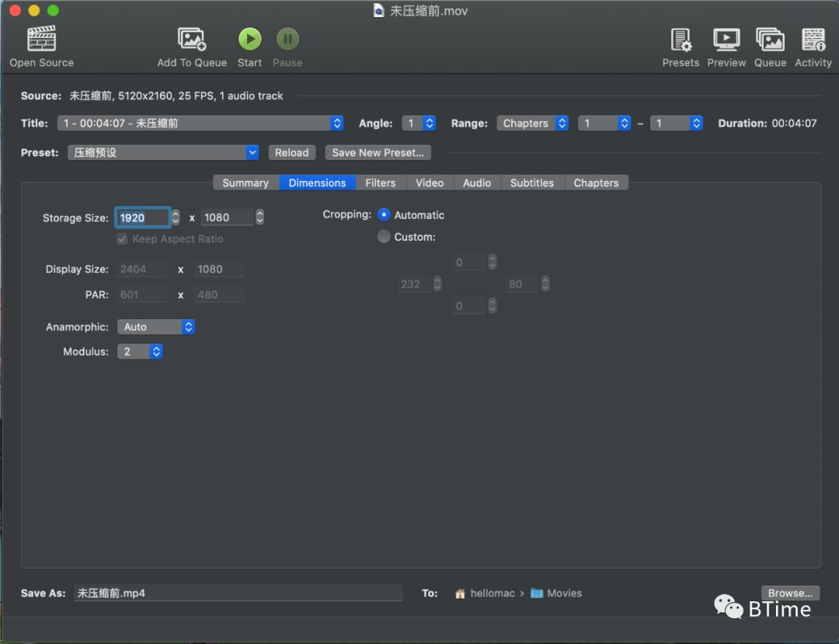This screenshot has width=839, height=644.
Task: Click the Add To Queue icon
Action: (x=191, y=39)
